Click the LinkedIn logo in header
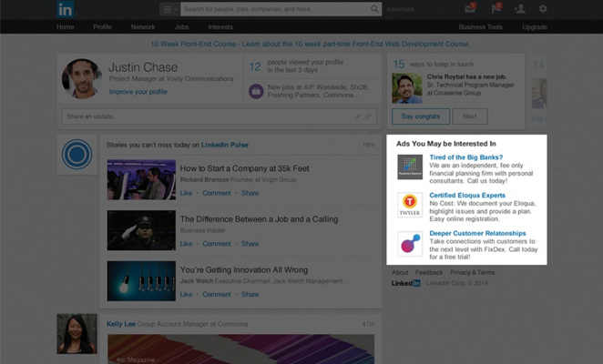603x364 pixels. (66, 9)
